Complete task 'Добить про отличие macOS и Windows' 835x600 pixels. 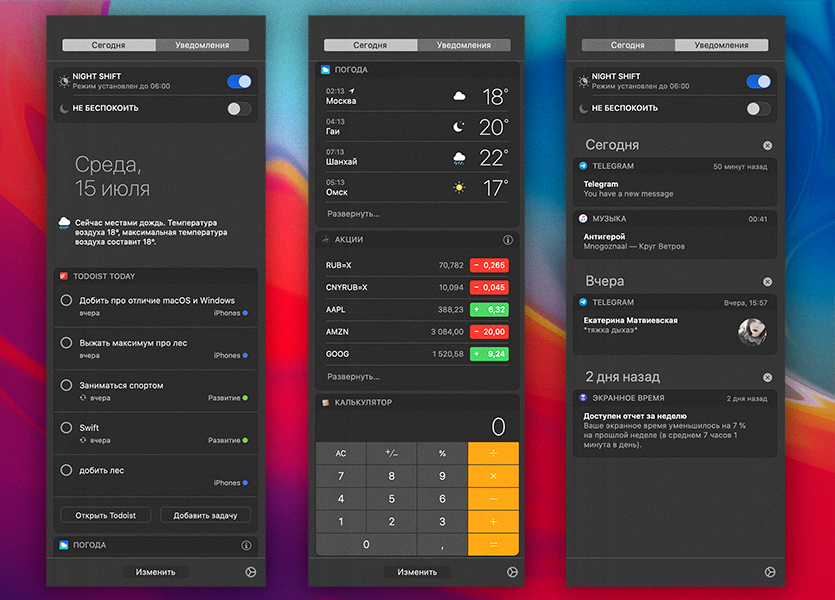(x=66, y=300)
